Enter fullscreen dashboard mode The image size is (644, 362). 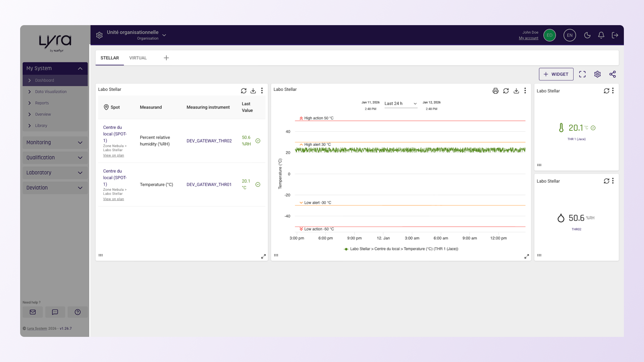582,74
